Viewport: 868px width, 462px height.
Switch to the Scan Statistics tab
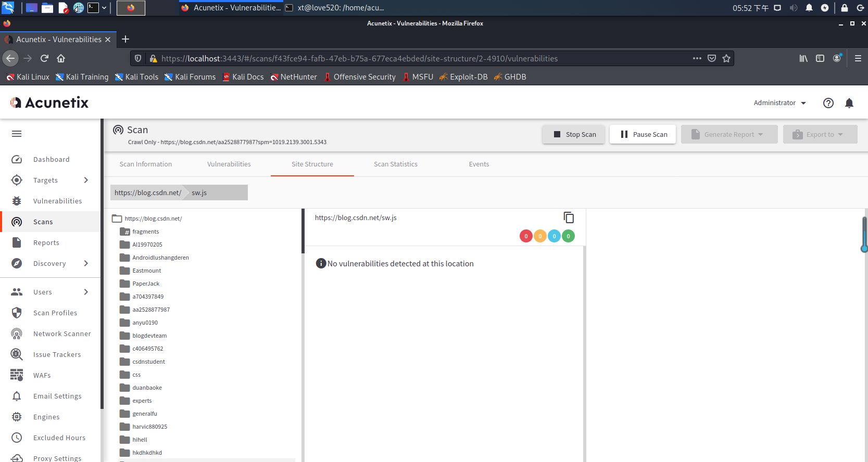pos(396,164)
